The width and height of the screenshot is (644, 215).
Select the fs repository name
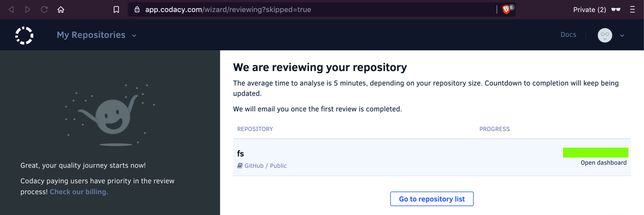240,153
